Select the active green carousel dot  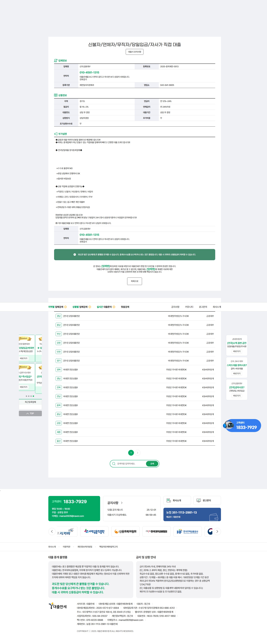point(34,396)
